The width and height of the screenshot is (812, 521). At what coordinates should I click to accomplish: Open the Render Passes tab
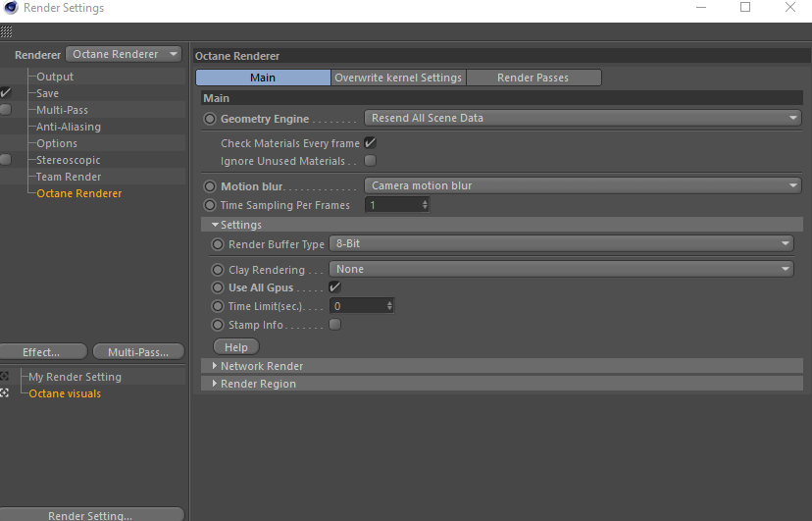pos(533,78)
